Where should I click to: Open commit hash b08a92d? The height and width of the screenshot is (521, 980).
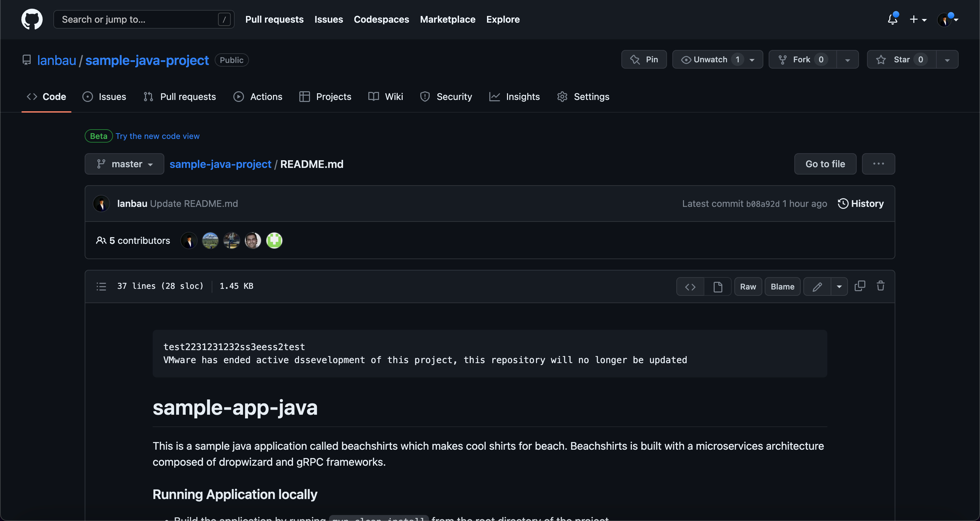pos(763,204)
